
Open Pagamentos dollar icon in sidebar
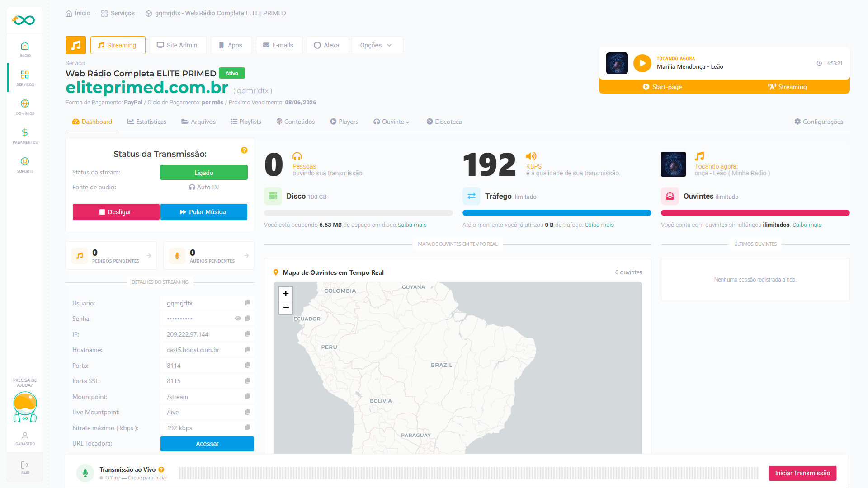click(25, 132)
